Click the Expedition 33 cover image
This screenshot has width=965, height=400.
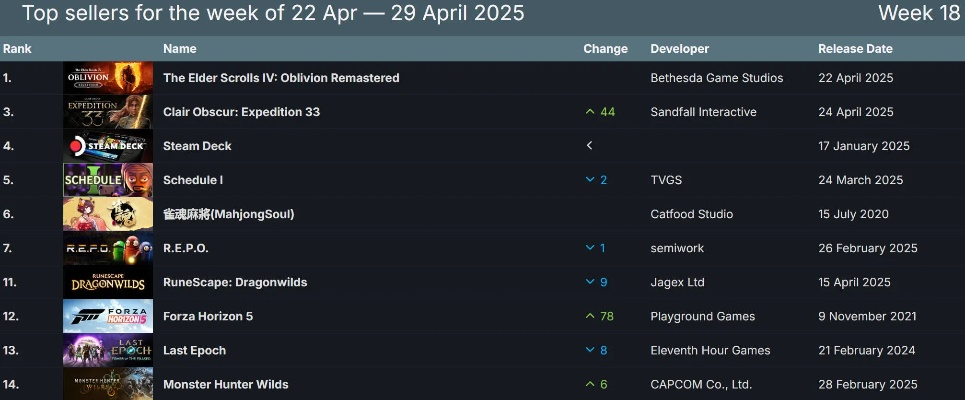(x=108, y=112)
